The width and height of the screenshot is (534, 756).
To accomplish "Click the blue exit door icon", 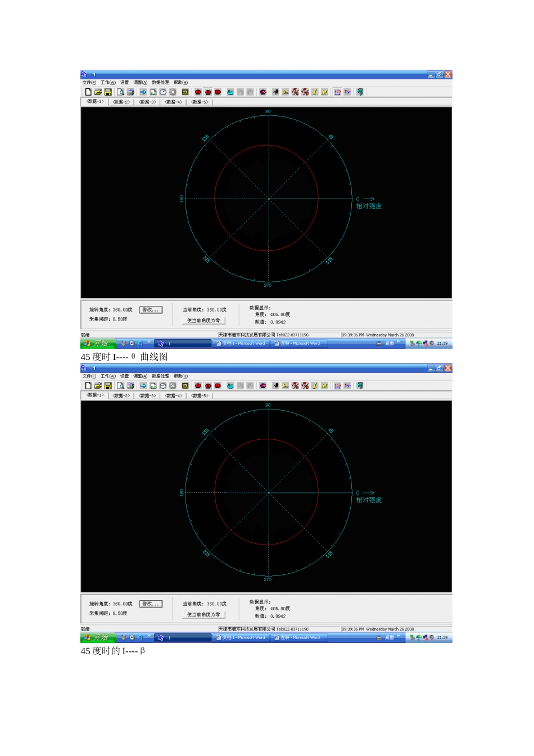I will 360,92.
